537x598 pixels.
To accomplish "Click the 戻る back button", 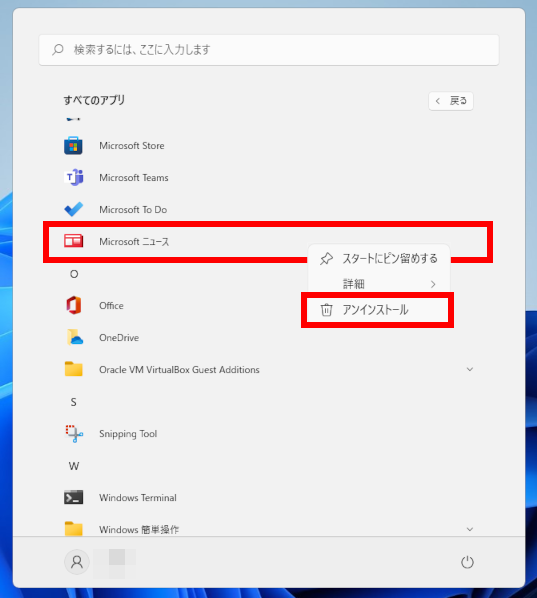I will click(x=451, y=101).
